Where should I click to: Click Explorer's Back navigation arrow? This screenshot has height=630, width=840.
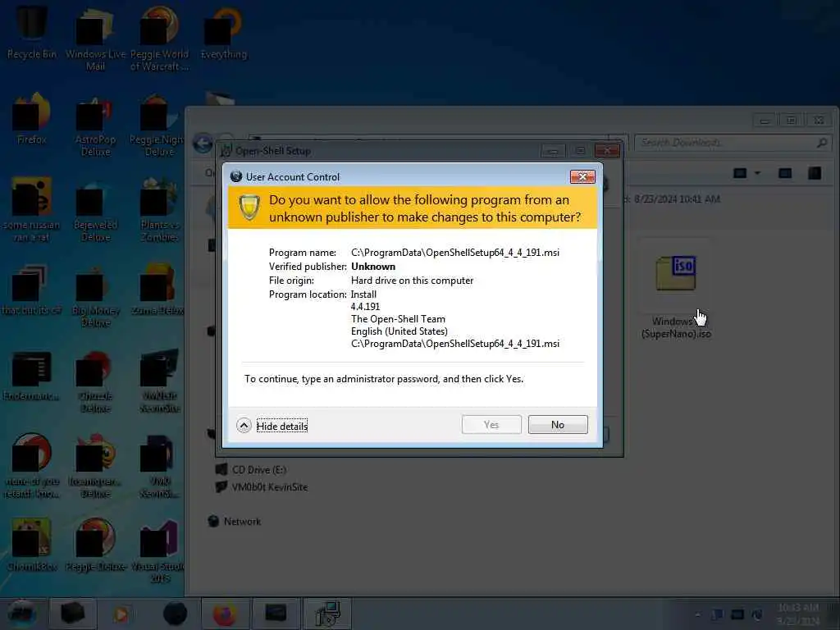tap(203, 144)
